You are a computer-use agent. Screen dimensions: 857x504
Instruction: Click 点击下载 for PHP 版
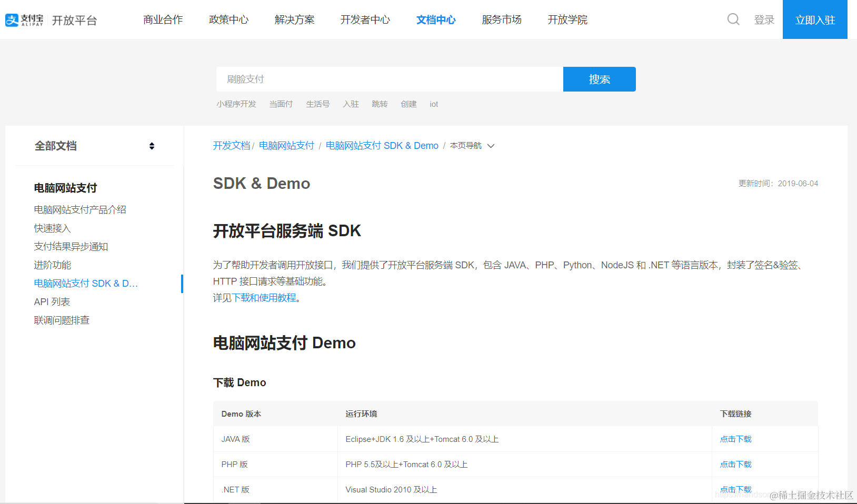(x=736, y=464)
